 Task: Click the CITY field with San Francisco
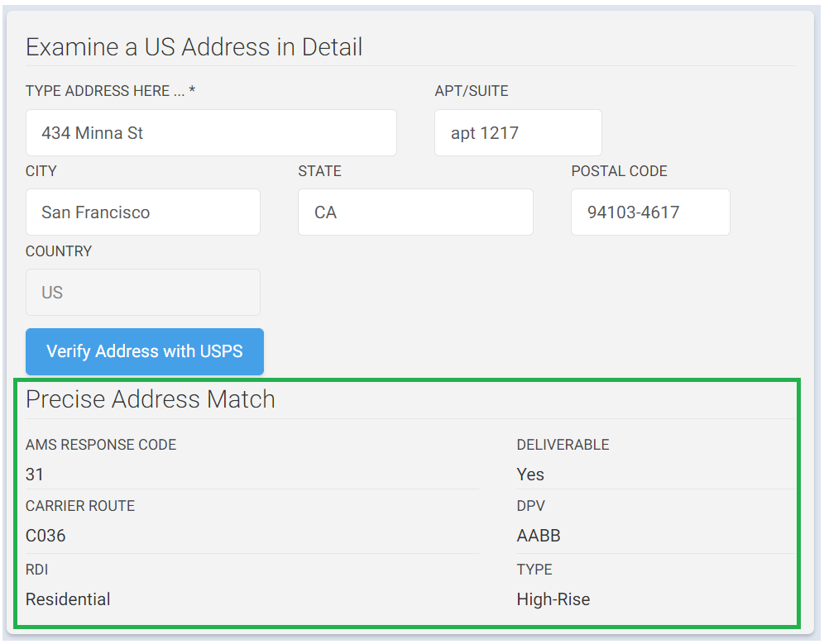(x=142, y=212)
